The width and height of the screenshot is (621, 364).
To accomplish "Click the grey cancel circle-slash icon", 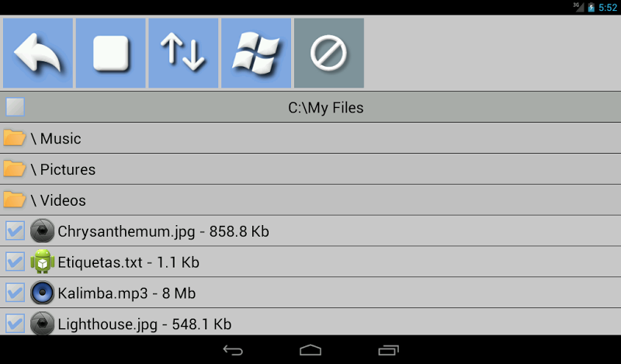I will click(x=329, y=53).
